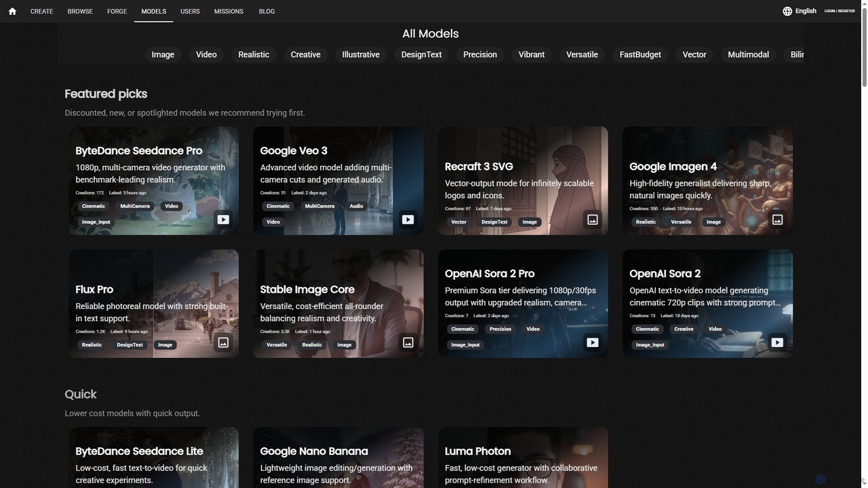Toggle the Realistic filter chip
Image resolution: width=868 pixels, height=488 pixels.
[254, 55]
